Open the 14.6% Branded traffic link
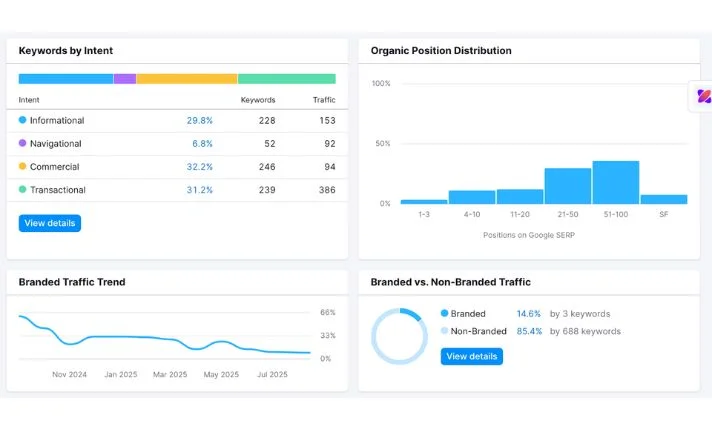 (528, 313)
